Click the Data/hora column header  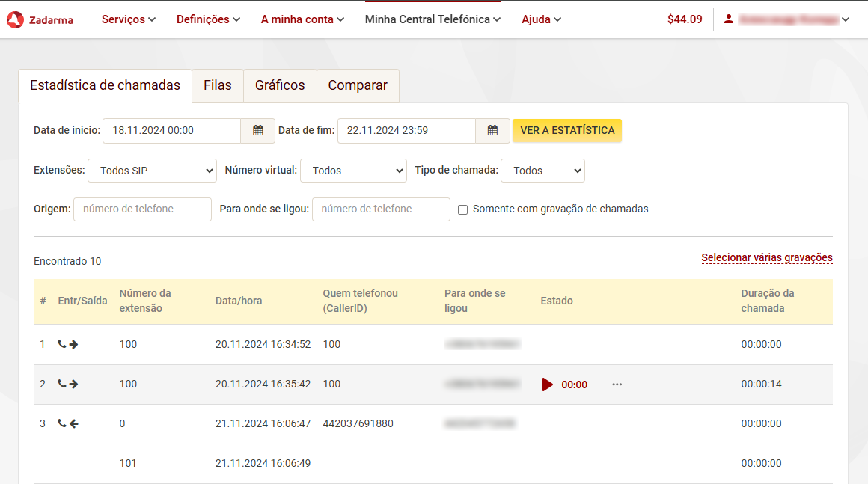click(x=239, y=301)
